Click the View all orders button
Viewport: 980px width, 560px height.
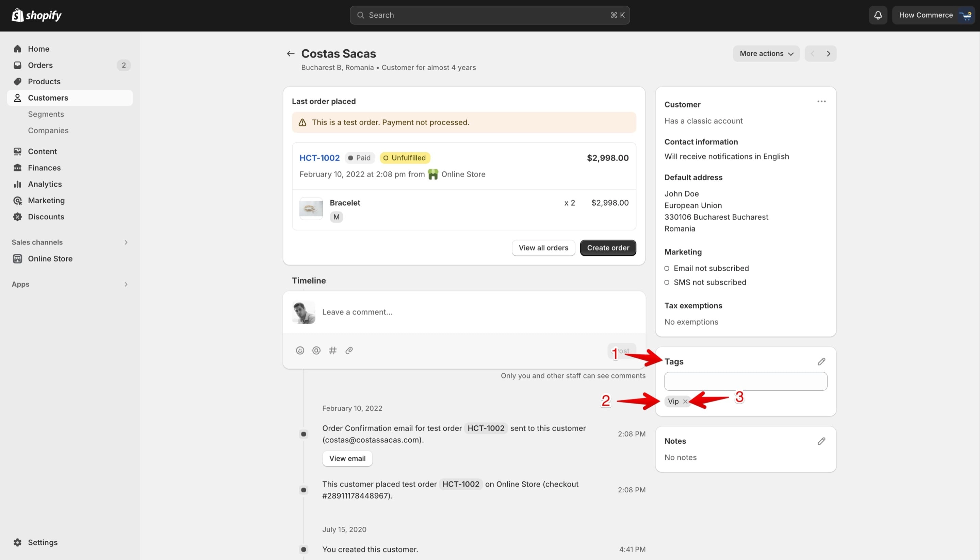click(543, 248)
